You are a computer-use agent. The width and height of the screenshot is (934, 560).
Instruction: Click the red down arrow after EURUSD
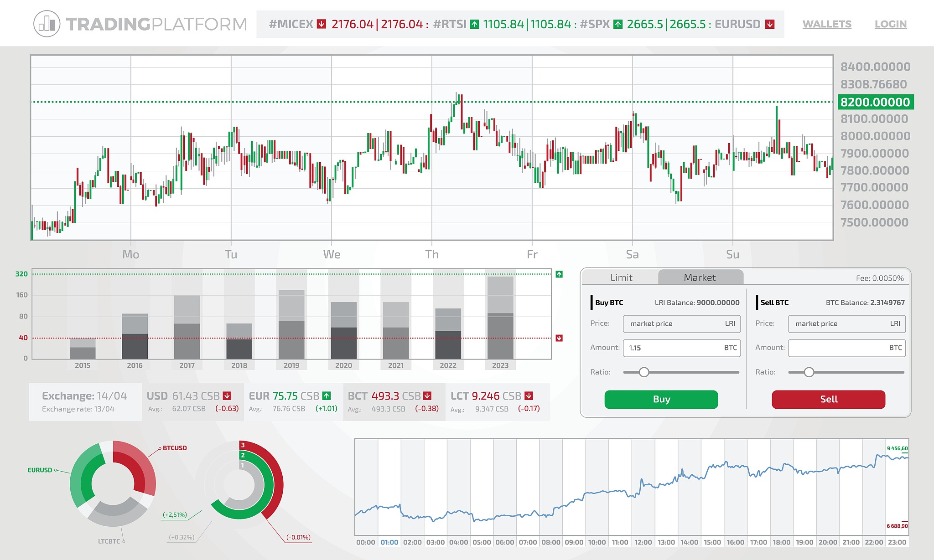[770, 24]
